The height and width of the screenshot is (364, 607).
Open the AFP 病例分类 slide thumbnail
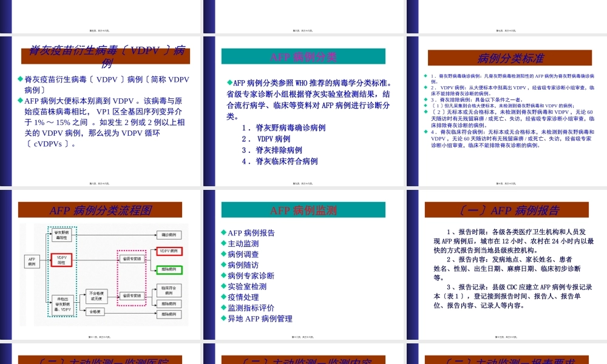pos(303,111)
